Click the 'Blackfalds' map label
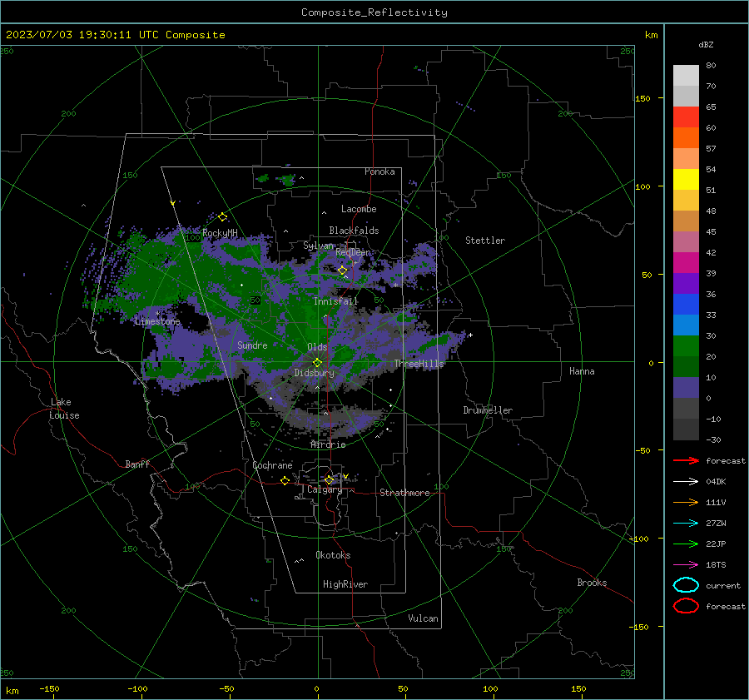 pyautogui.click(x=354, y=231)
